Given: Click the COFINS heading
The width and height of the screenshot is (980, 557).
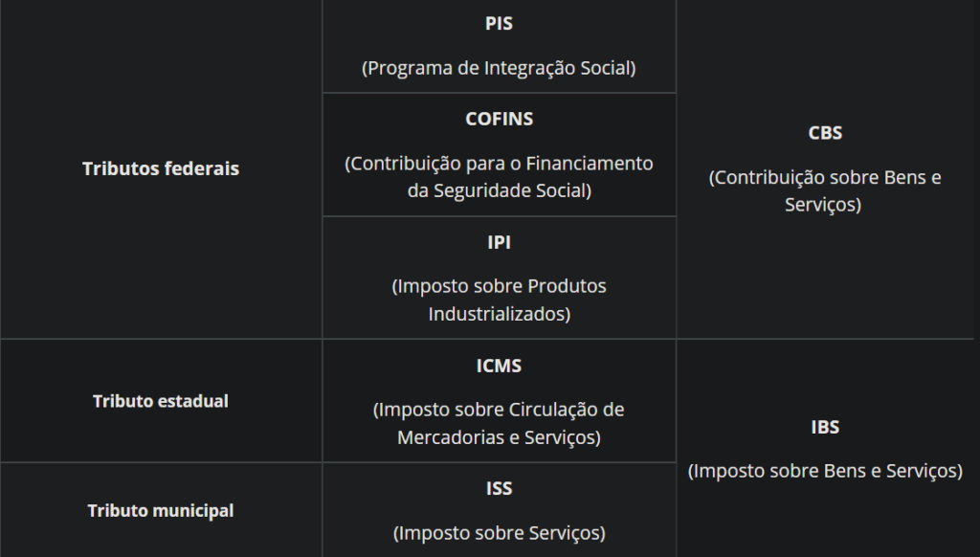Looking at the screenshot, I should click(x=499, y=120).
